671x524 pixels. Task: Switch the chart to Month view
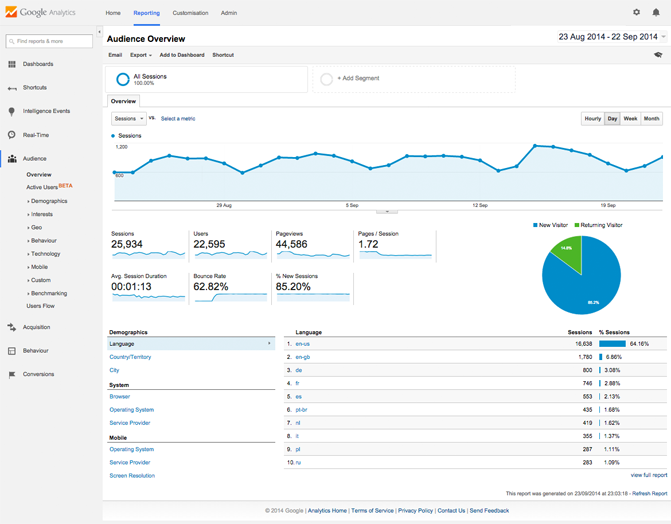(651, 119)
